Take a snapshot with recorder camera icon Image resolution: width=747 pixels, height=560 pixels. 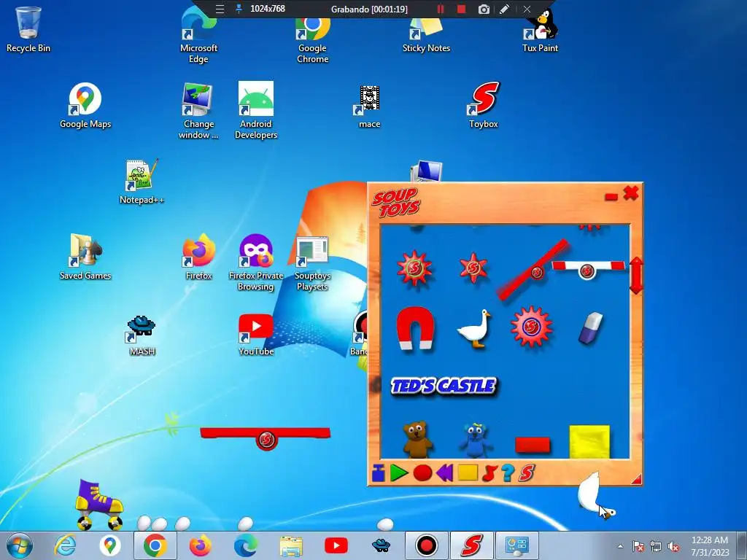click(484, 9)
